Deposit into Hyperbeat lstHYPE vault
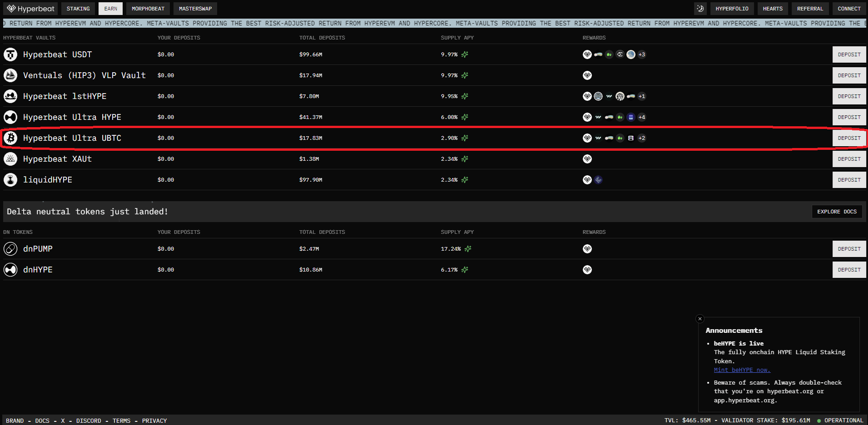868x425 pixels. pyautogui.click(x=849, y=96)
